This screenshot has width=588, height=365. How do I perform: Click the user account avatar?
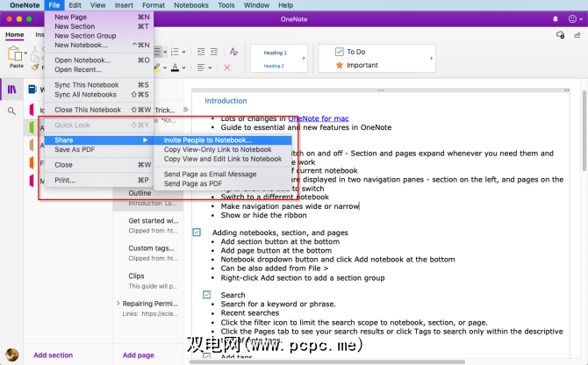click(x=12, y=354)
